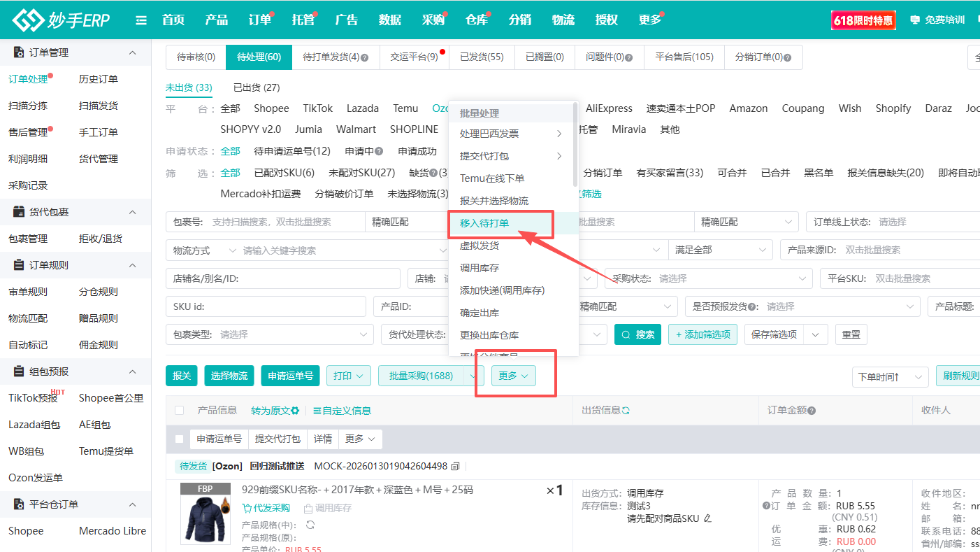Viewport: 980px width, 552px height.
Task: Open the 更多 button in action toolbar
Action: 514,376
